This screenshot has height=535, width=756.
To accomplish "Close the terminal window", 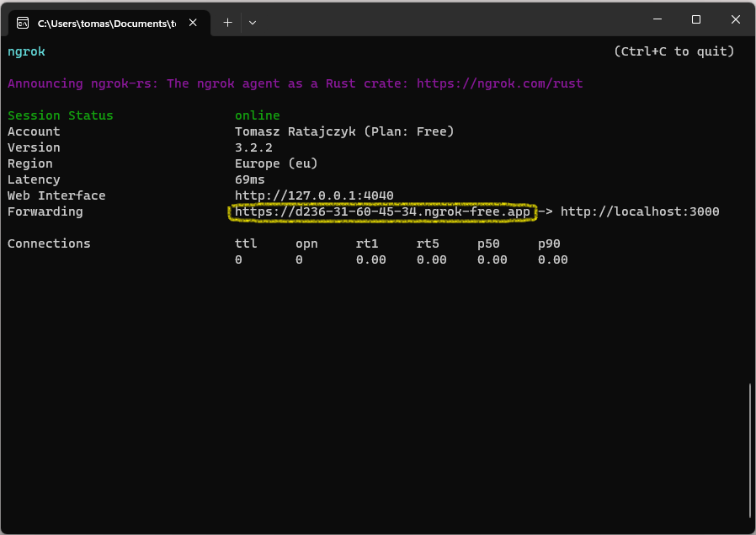I will (735, 19).
